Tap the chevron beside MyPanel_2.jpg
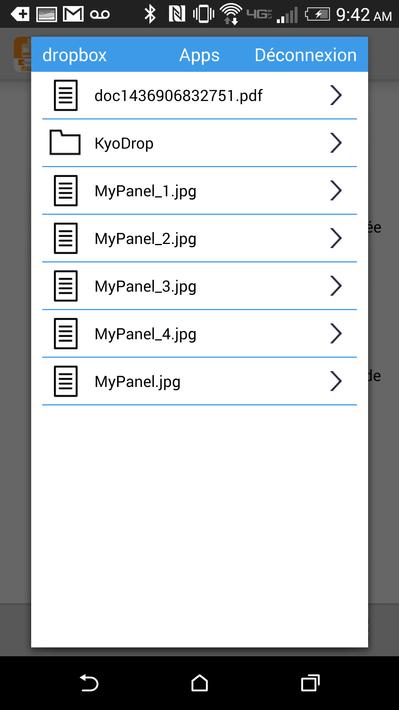This screenshot has width=399, height=710. click(x=336, y=238)
